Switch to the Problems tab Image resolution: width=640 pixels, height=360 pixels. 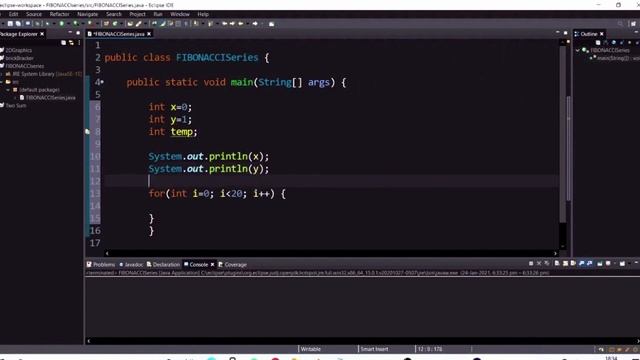pos(101,264)
